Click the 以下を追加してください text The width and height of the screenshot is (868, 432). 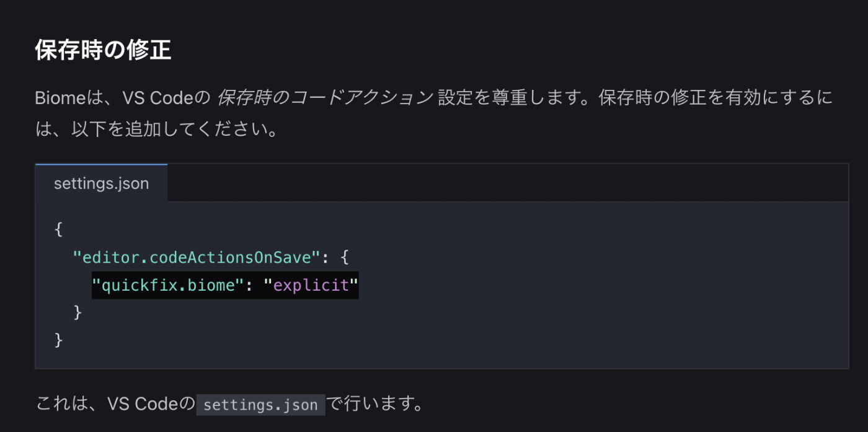165,130
